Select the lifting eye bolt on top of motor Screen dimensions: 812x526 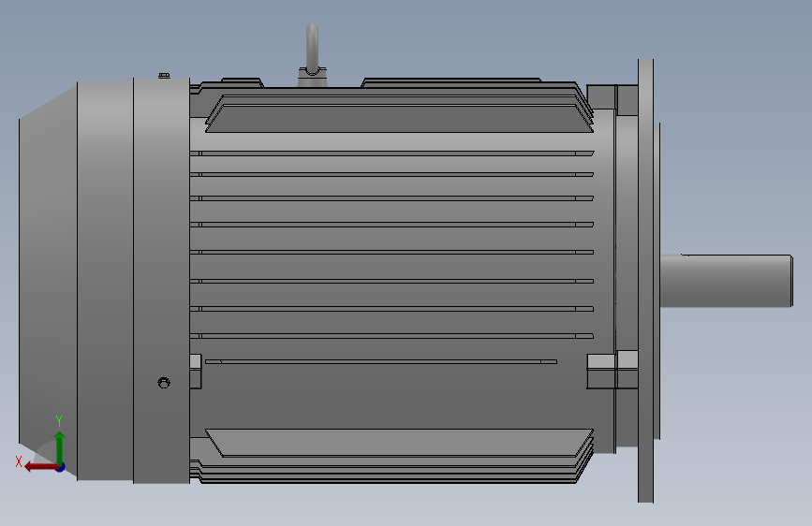312,55
